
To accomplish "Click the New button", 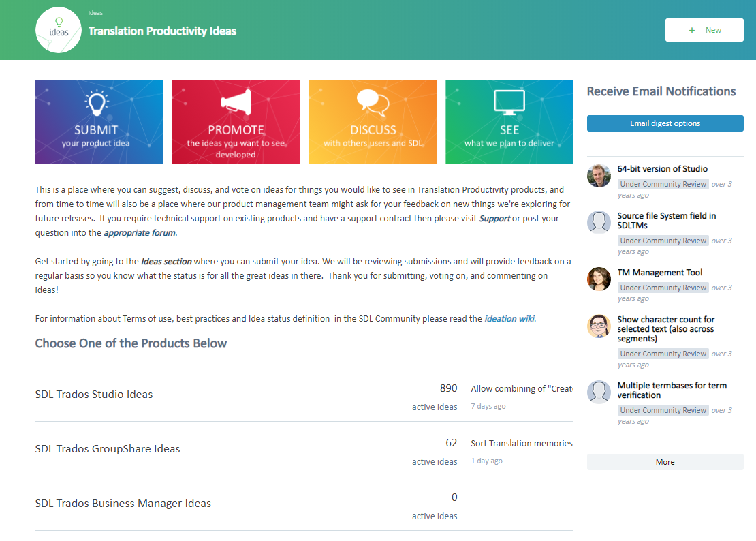I will (704, 30).
